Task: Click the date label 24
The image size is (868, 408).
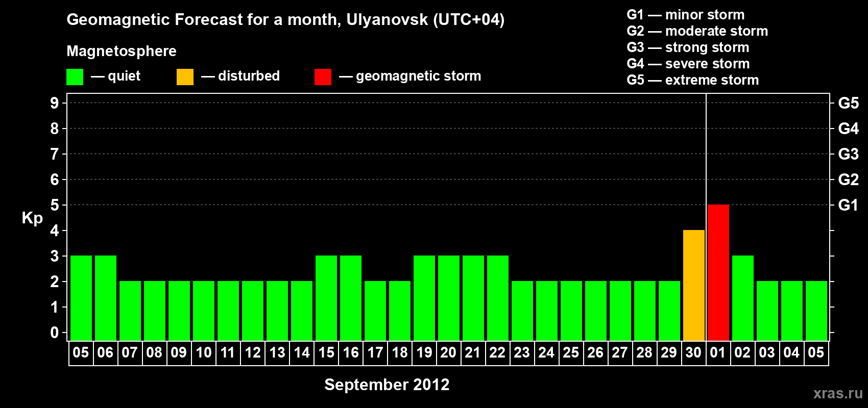Action: (546, 352)
